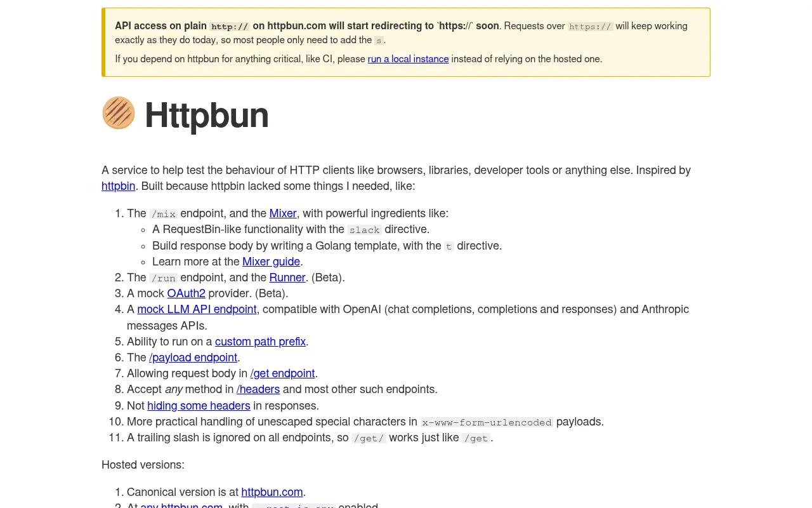Open the "hiding some headers" link
This screenshot has width=812, height=508.
click(199, 406)
